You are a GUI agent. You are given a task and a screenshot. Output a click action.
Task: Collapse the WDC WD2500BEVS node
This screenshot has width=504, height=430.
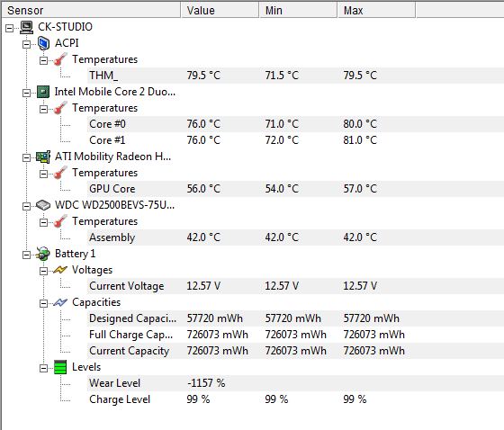coord(26,206)
